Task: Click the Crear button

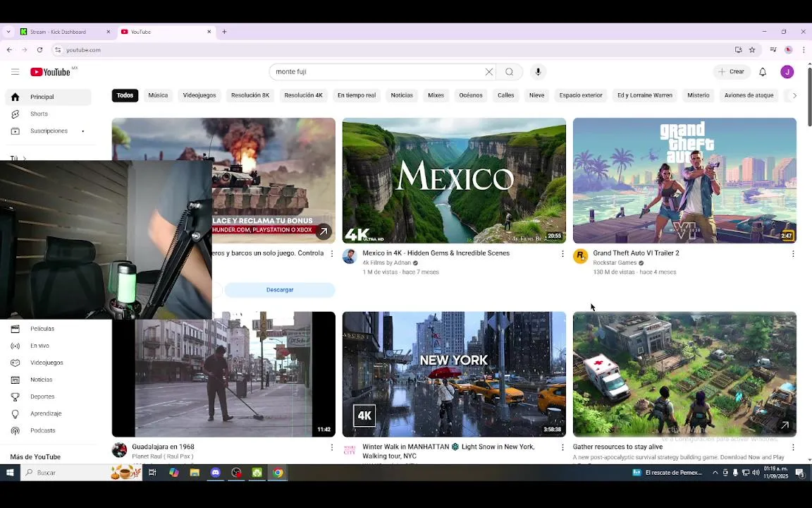Action: pyautogui.click(x=732, y=71)
